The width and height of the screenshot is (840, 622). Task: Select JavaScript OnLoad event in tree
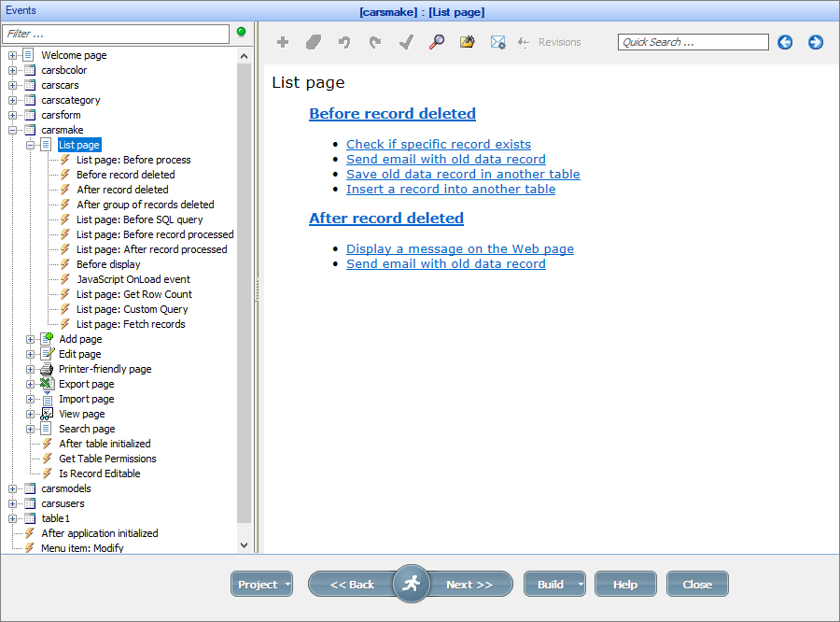pyautogui.click(x=133, y=279)
